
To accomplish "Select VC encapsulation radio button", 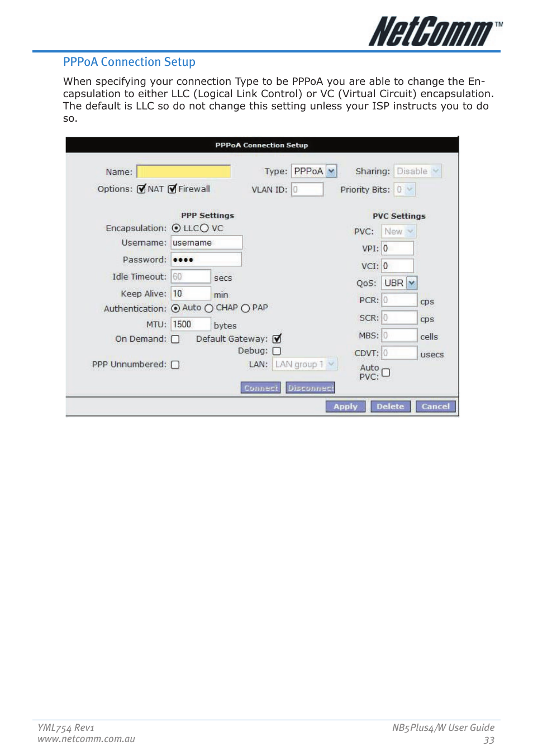I will pos(204,228).
